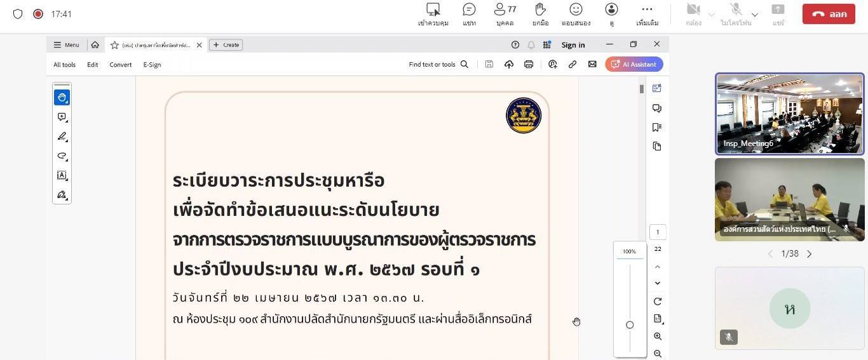Click the rotate page icon
The width and height of the screenshot is (868, 360).
(658, 301)
